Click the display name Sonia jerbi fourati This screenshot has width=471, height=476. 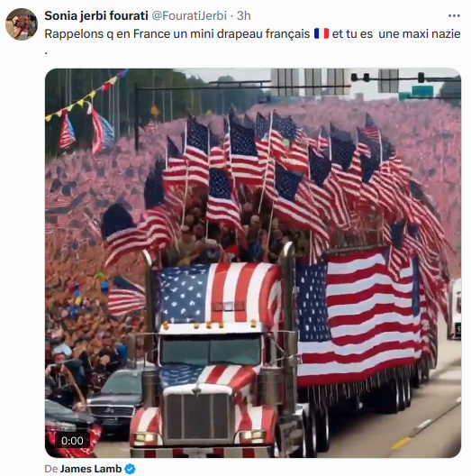pos(96,16)
